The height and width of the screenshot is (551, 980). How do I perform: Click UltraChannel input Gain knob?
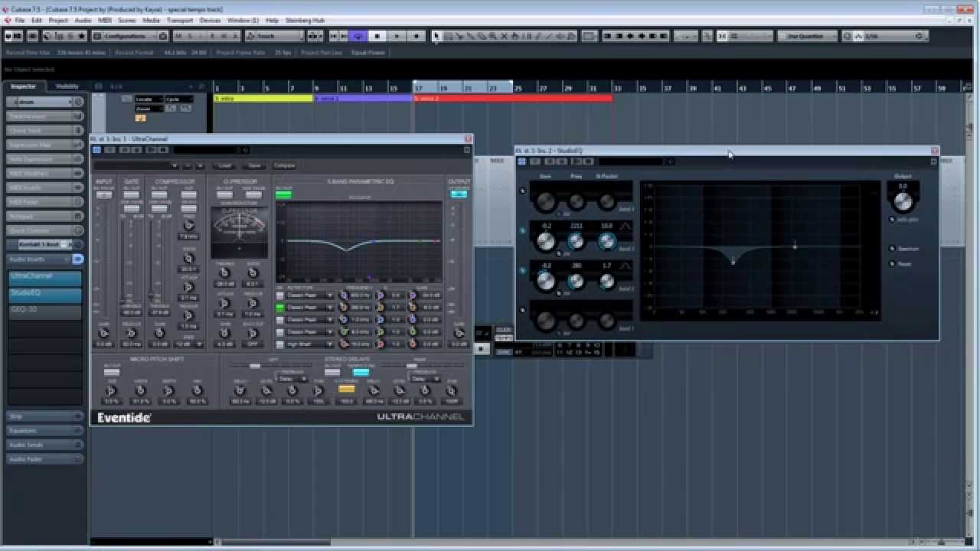pos(103,333)
